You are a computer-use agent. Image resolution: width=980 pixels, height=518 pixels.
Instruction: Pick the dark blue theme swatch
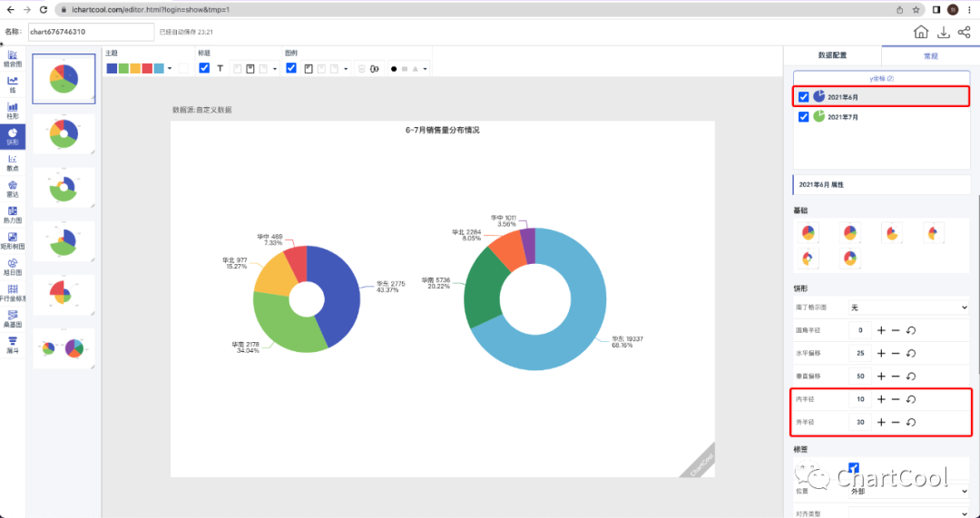[x=112, y=69]
